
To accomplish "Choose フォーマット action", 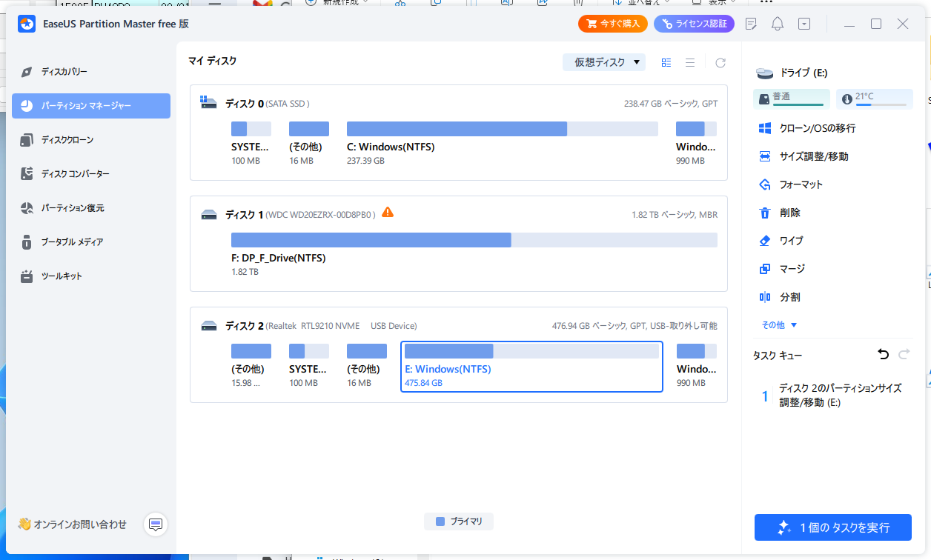I will click(790, 184).
